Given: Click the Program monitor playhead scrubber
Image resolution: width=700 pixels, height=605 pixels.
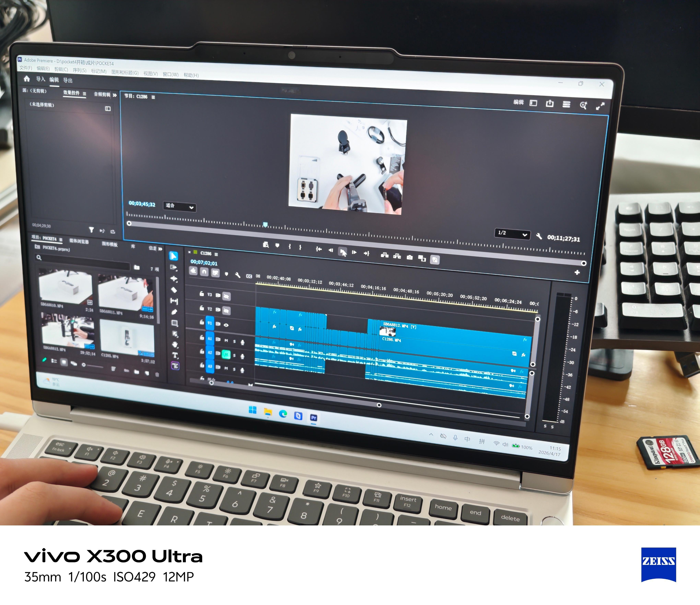Looking at the screenshot, I should pos(265,224).
